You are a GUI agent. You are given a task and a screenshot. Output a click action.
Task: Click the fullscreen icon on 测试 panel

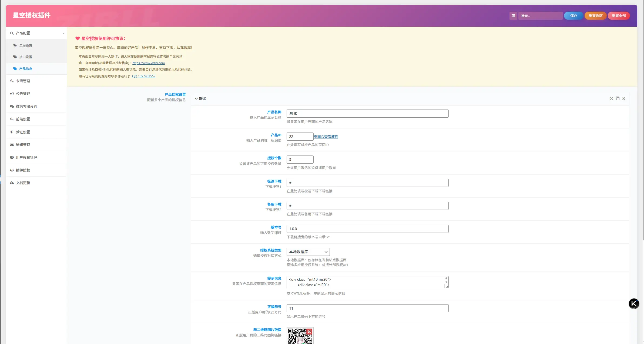(x=611, y=98)
